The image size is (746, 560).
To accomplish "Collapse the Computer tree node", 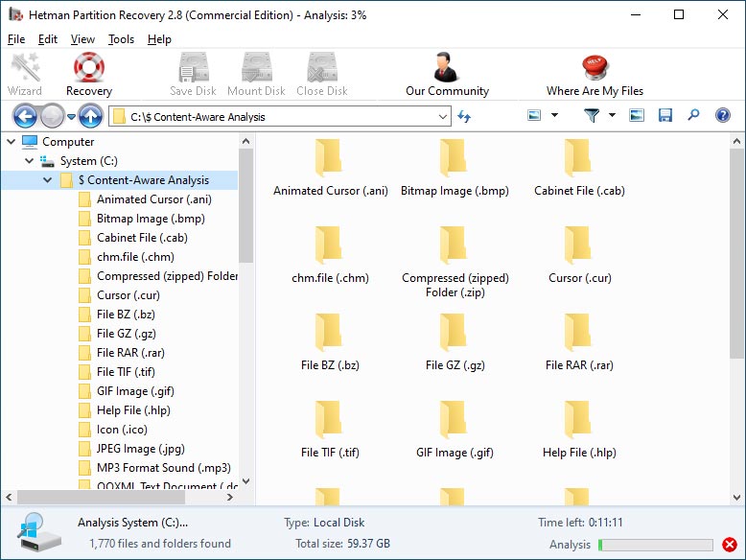I will [12, 141].
